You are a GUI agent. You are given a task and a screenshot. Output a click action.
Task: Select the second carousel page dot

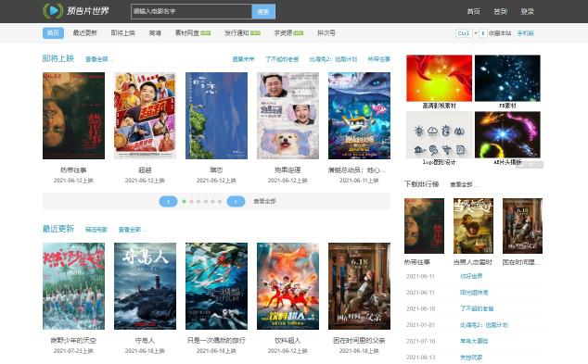pos(191,202)
